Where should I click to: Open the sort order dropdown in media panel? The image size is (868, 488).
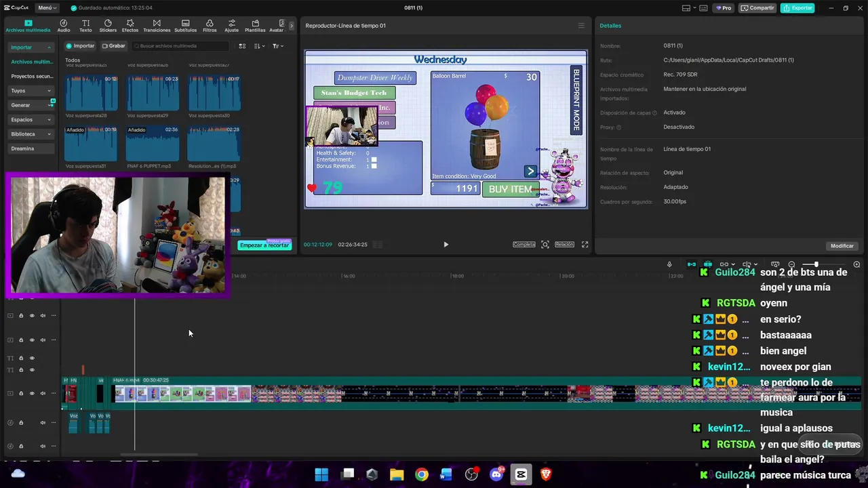point(260,46)
